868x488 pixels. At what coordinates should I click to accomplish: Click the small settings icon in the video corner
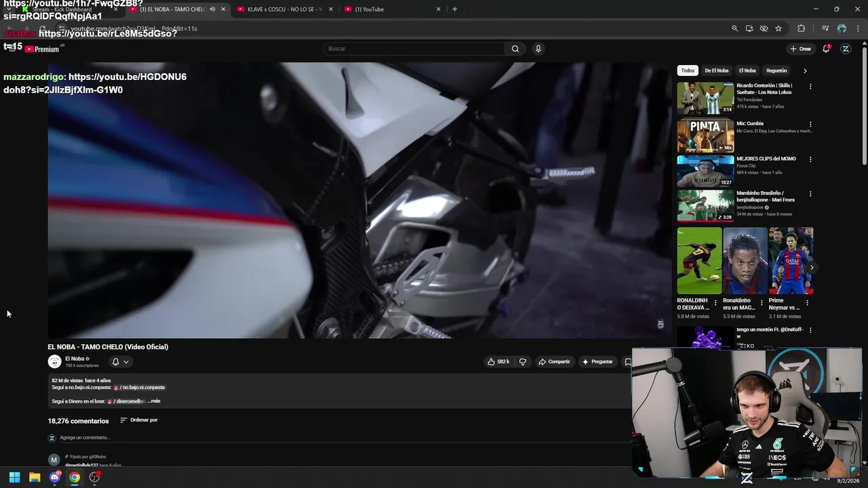coord(660,325)
